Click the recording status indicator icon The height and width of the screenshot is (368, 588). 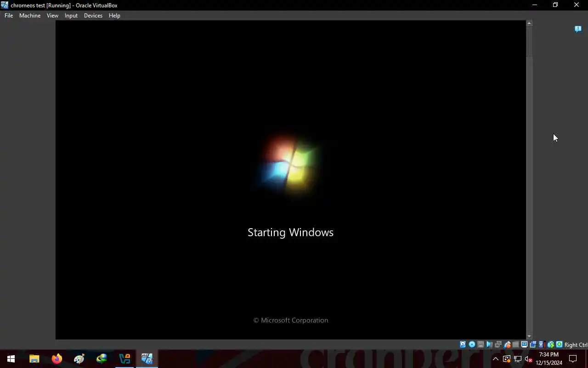[533, 345]
